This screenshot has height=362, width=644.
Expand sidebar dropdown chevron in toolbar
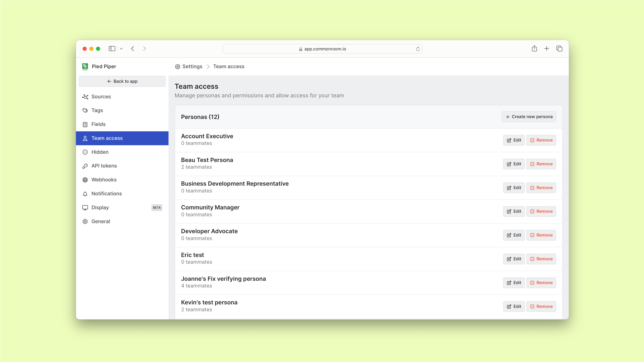121,49
